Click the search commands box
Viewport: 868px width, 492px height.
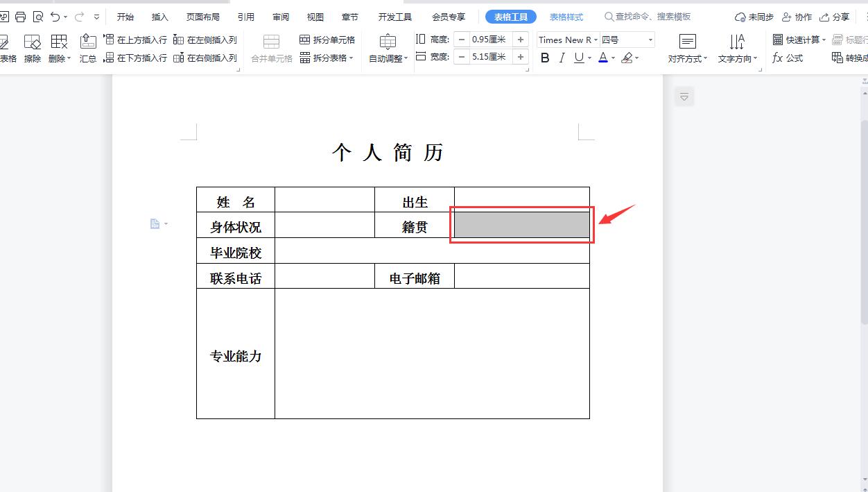click(x=648, y=17)
